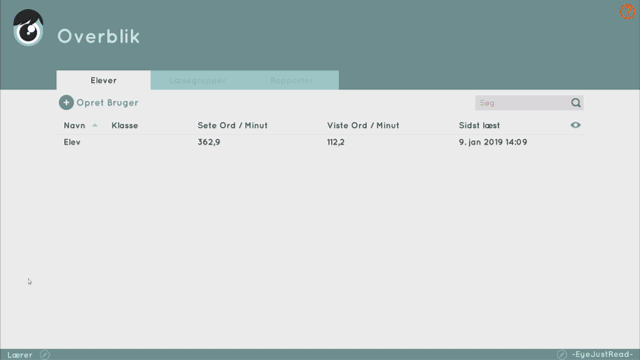Select the Elever tab
This screenshot has width=640, height=360.
point(104,80)
